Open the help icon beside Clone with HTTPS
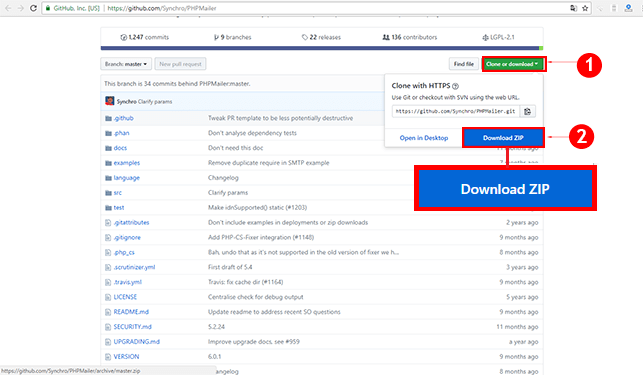This screenshot has width=643, height=375. tap(455, 86)
